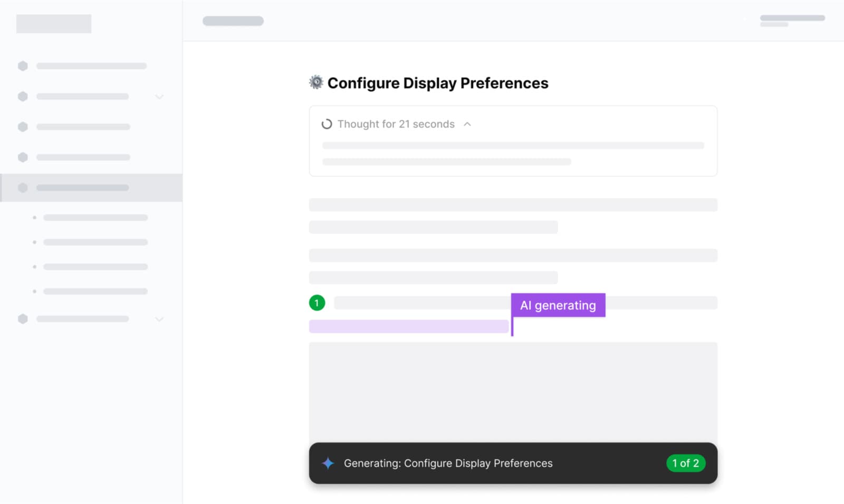Viewport: 844px width, 504px height.
Task: Click the sparkle AI icon in the generating bar
Action: pyautogui.click(x=328, y=463)
